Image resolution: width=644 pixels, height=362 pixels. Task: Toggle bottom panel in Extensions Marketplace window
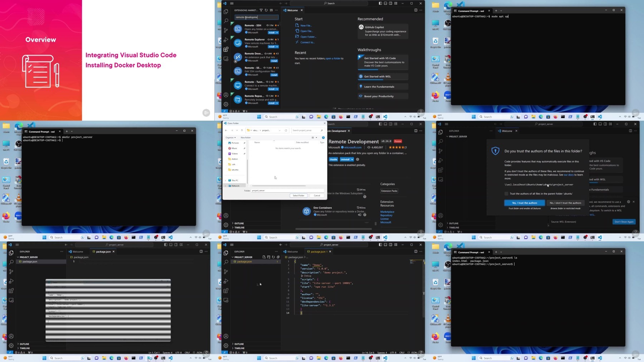point(385,3)
